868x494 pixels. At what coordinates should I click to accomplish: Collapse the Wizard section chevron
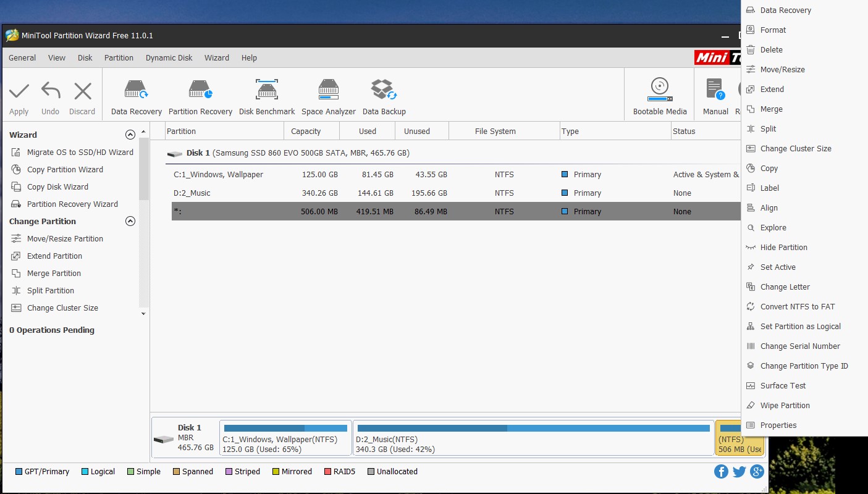(130, 135)
